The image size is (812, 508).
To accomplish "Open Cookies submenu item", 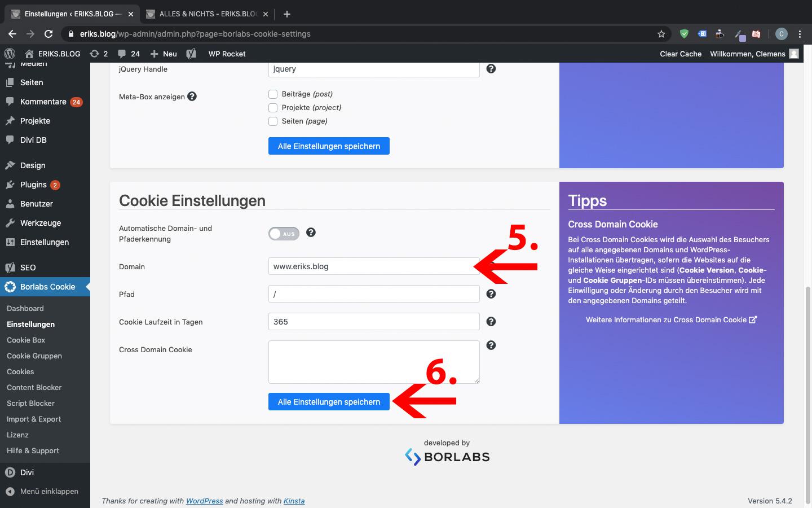I will (20, 371).
